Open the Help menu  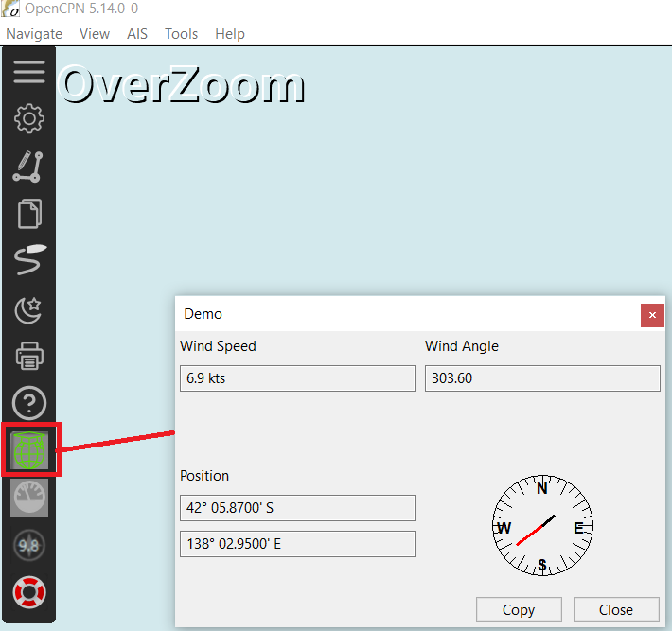tap(230, 34)
